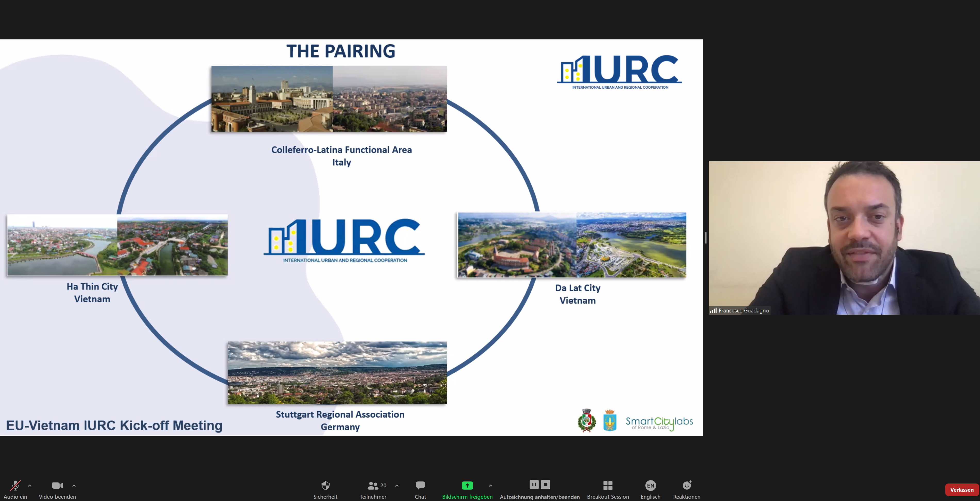Stop camera with Video beenden icon

57,485
